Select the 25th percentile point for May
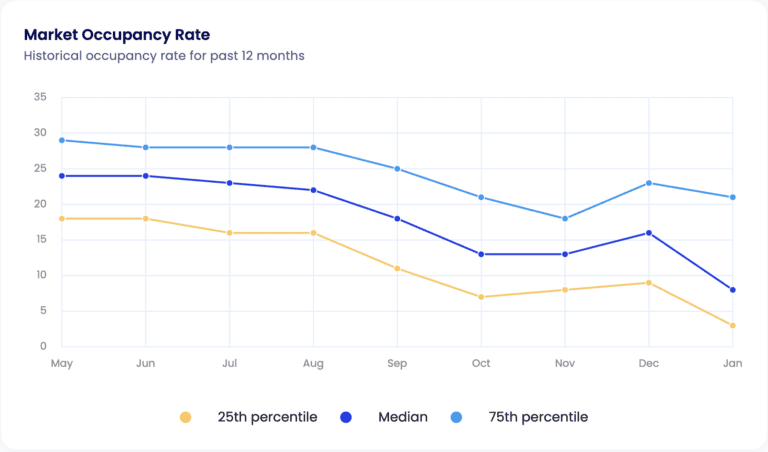 (61, 218)
